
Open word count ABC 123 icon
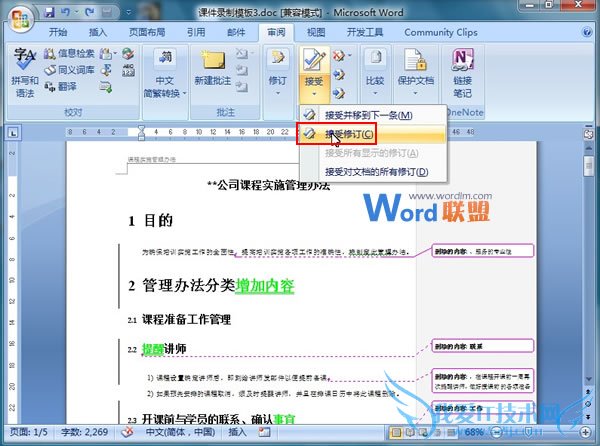128,70
